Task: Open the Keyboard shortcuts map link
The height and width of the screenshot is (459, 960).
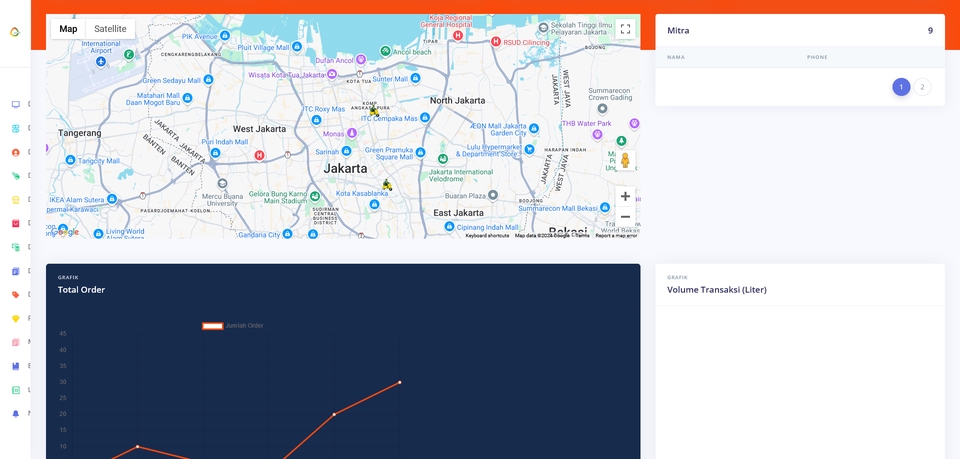Action: [x=487, y=236]
